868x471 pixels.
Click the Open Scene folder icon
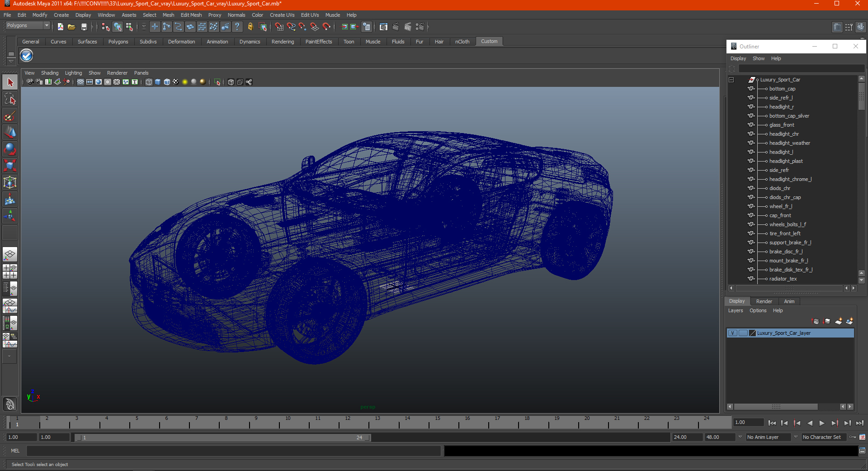pos(71,27)
